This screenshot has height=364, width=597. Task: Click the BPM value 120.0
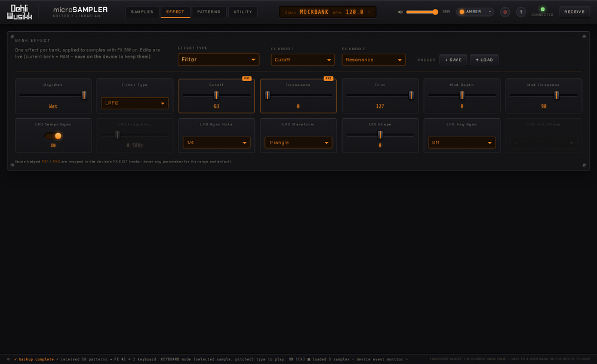(355, 12)
